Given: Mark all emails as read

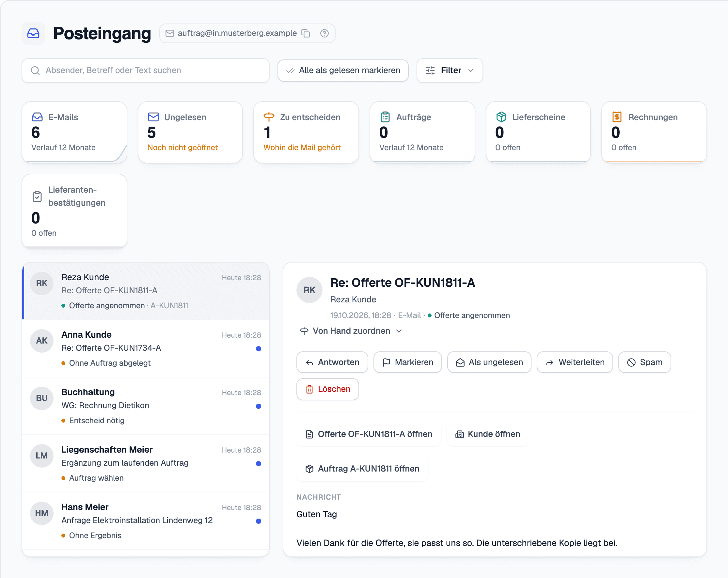Looking at the screenshot, I should click(x=343, y=70).
